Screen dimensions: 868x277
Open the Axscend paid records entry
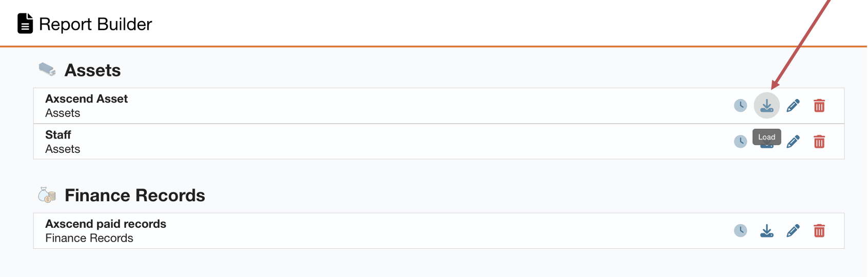[106, 224]
